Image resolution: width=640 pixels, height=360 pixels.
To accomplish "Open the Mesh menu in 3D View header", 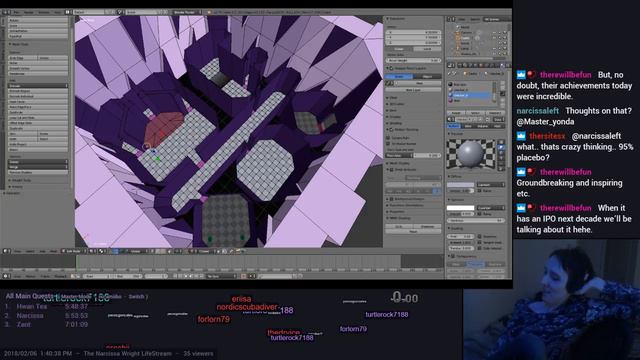I will [53, 251].
